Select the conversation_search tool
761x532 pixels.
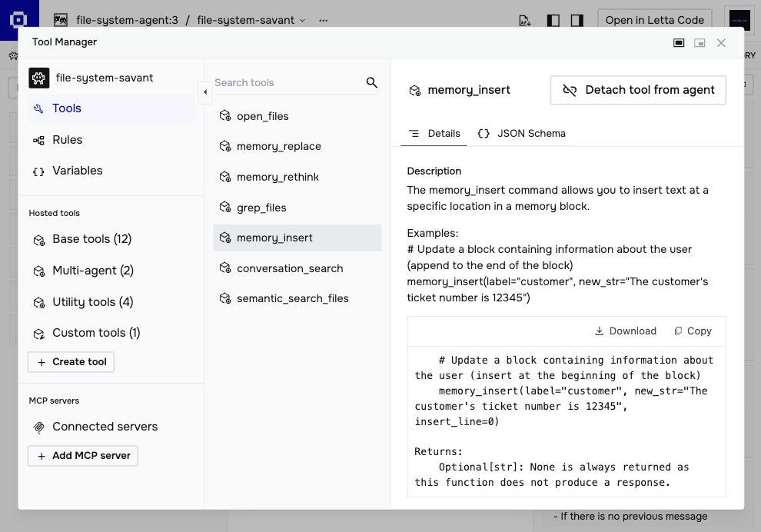click(x=297, y=268)
